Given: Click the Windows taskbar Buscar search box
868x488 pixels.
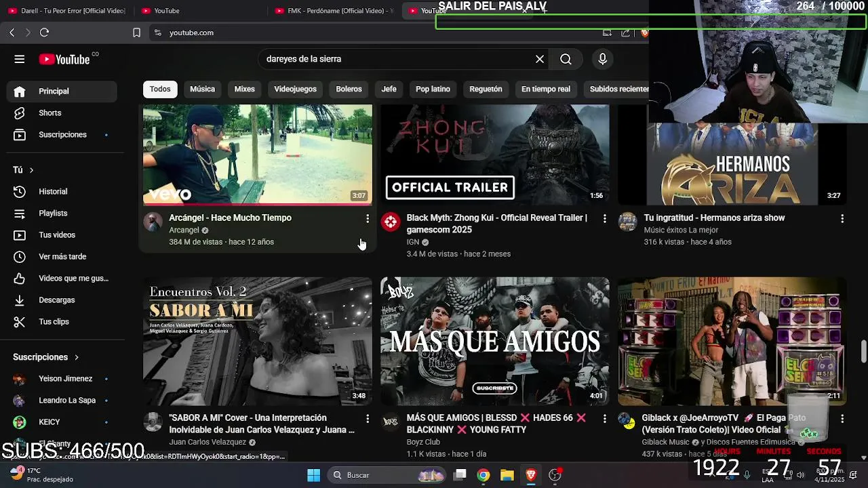Looking at the screenshot, I should pos(387,475).
